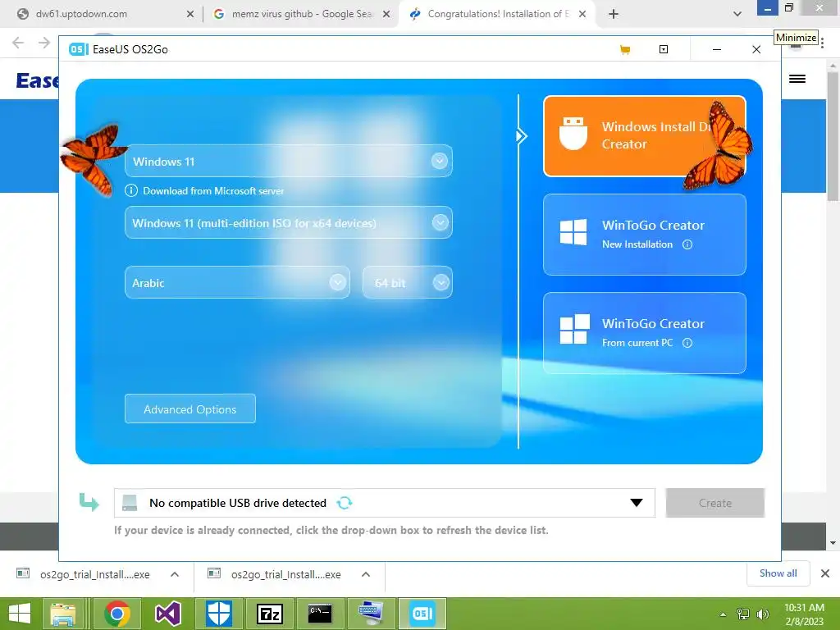Select WinToGo Creator From current PC mode

[x=645, y=333]
